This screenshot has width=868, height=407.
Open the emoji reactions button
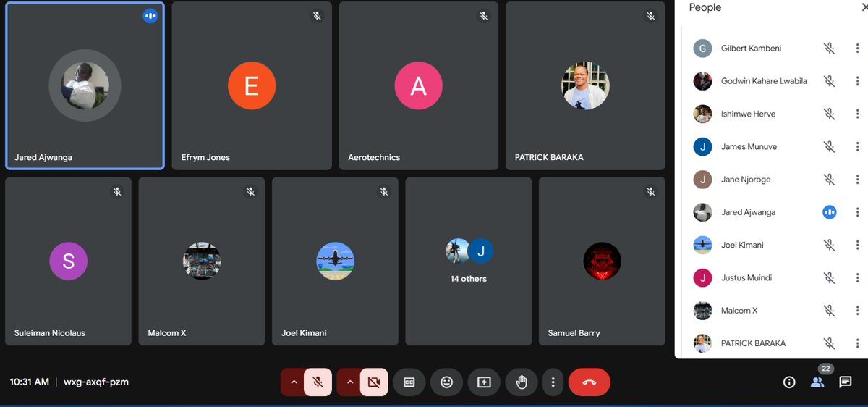446,382
